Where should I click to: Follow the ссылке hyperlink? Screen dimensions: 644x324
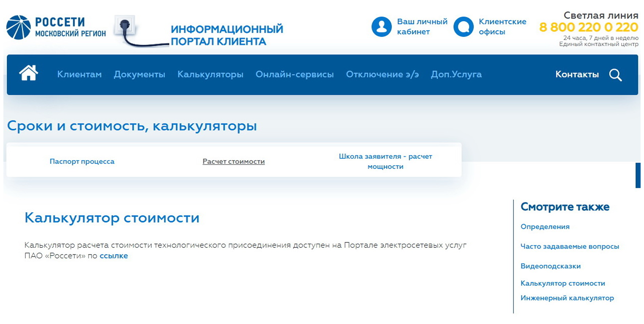coord(114,255)
